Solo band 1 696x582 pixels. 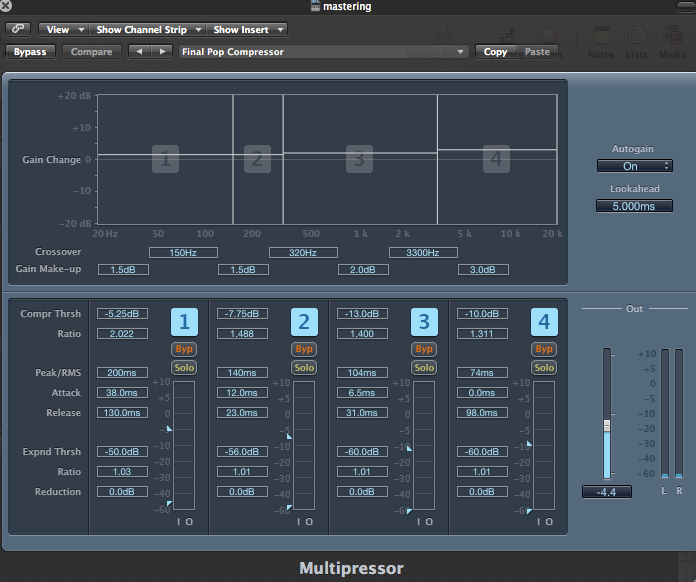pyautogui.click(x=184, y=368)
